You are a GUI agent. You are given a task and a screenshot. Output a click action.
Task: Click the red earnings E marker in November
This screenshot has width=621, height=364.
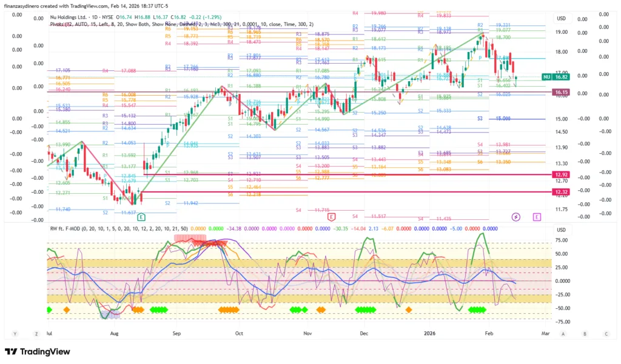click(x=331, y=217)
